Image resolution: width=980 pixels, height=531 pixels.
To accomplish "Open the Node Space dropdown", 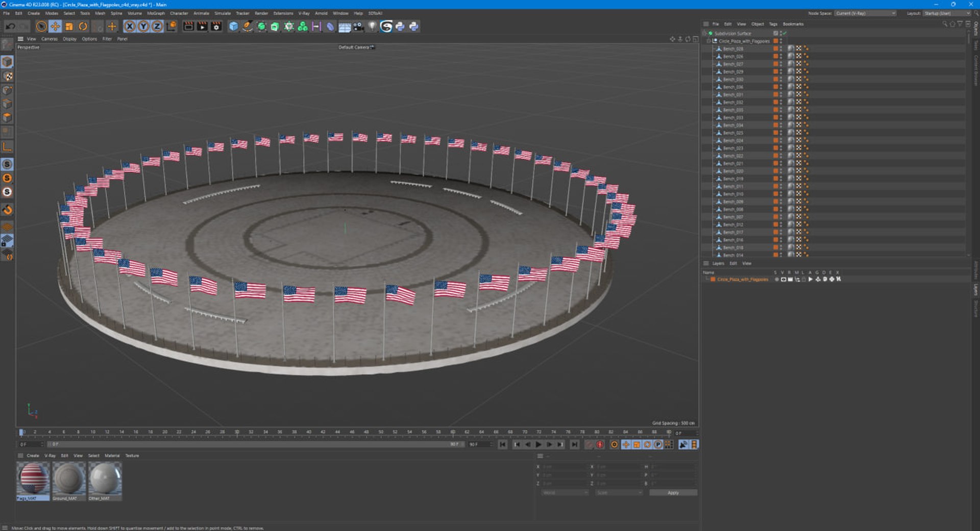I will click(x=866, y=13).
